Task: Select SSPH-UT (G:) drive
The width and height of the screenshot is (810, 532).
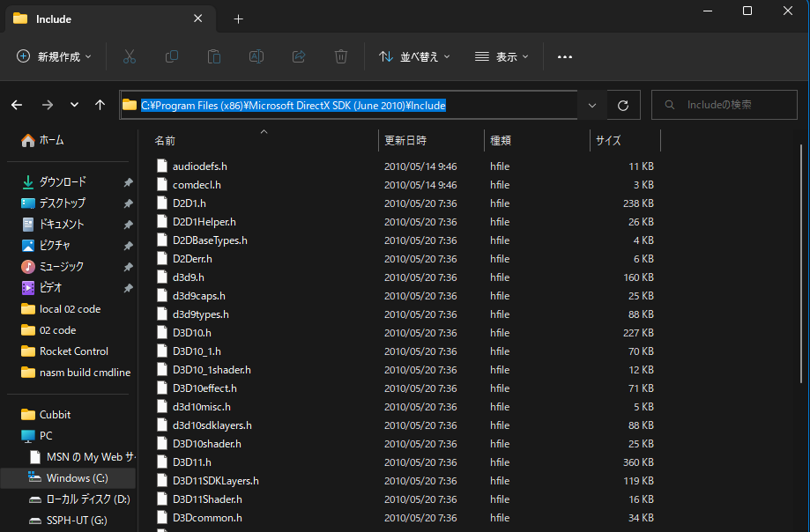Action: point(67,521)
